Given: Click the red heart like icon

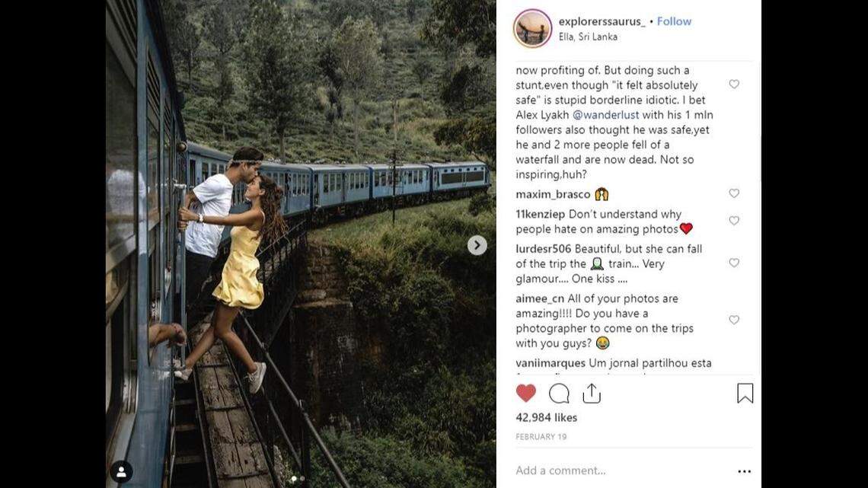Looking at the screenshot, I should (525, 393).
